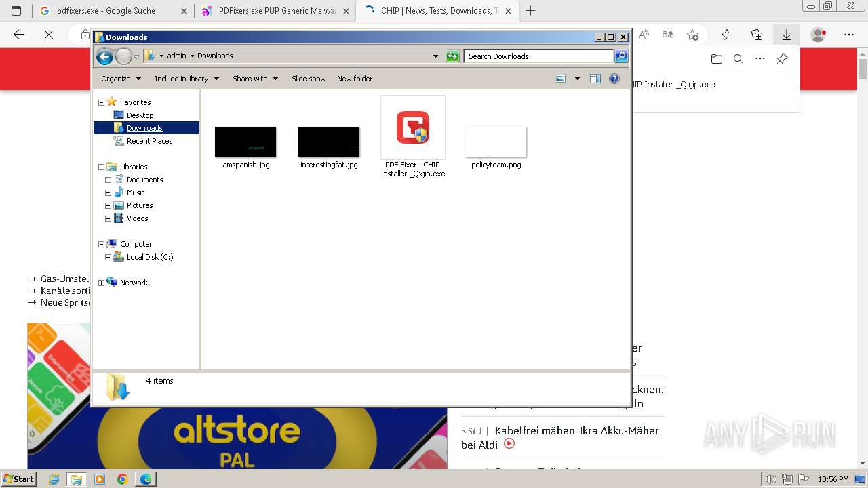Collapse the Computer group
The width and height of the screenshot is (868, 488).
click(x=102, y=244)
